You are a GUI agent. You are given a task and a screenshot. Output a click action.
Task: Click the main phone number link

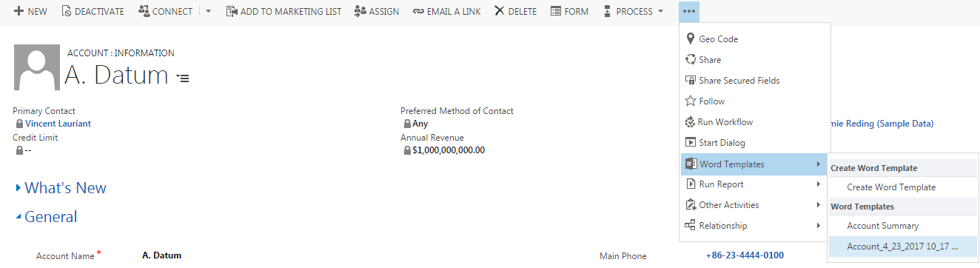pos(745,255)
